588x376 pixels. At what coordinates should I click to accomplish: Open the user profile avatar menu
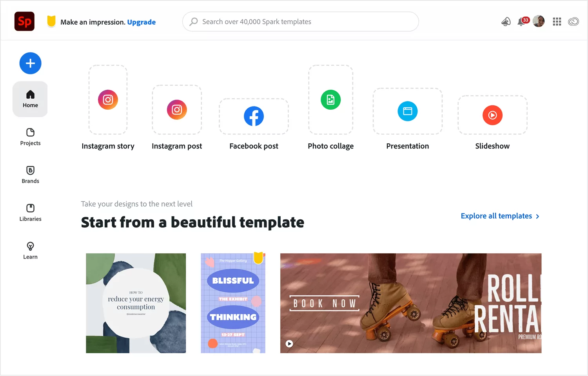(x=539, y=21)
